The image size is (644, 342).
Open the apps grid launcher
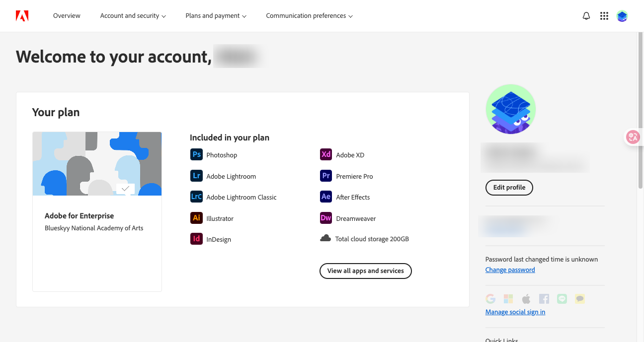(604, 16)
